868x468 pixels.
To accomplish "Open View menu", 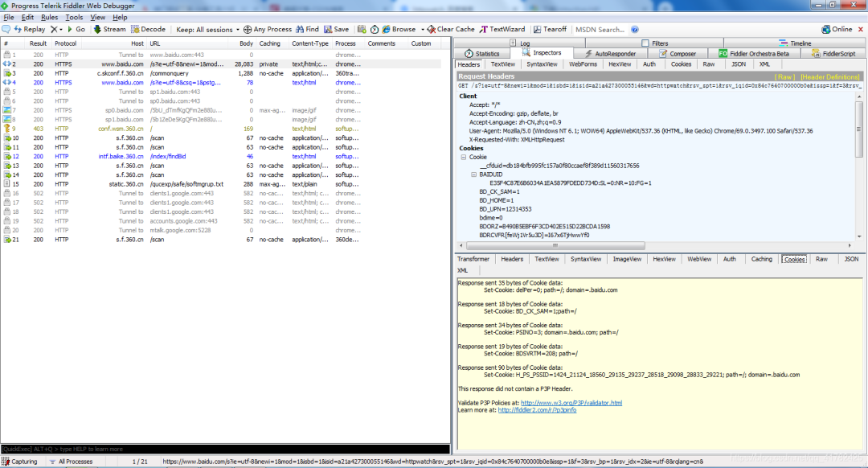I will click(x=97, y=17).
